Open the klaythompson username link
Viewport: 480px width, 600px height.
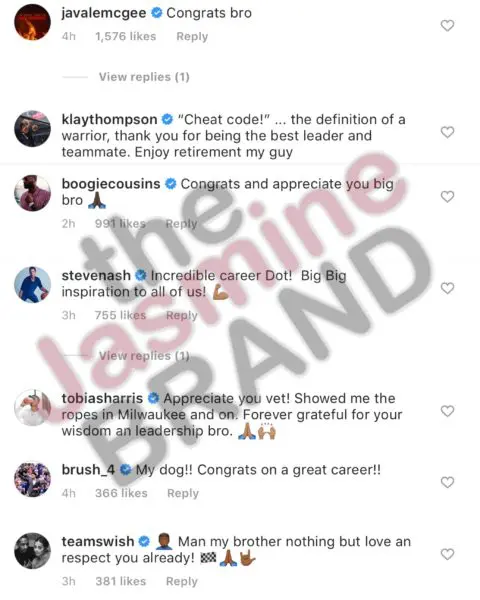tap(109, 119)
